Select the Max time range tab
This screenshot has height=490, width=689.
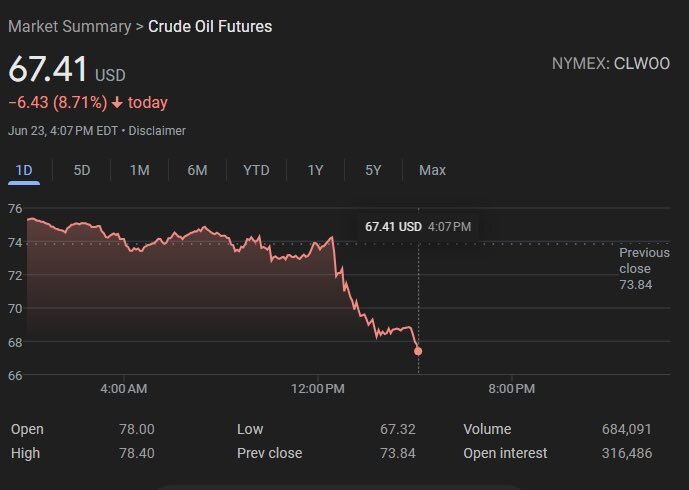432,170
